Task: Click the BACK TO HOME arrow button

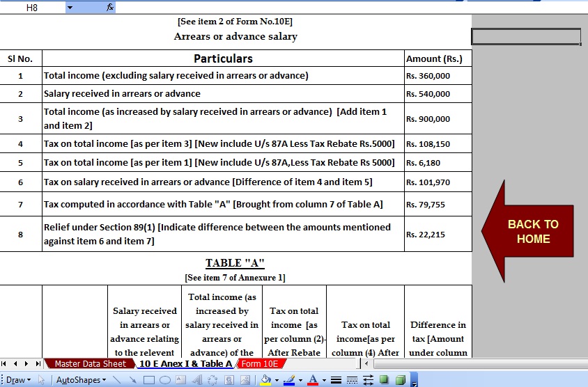Action: pos(528,231)
